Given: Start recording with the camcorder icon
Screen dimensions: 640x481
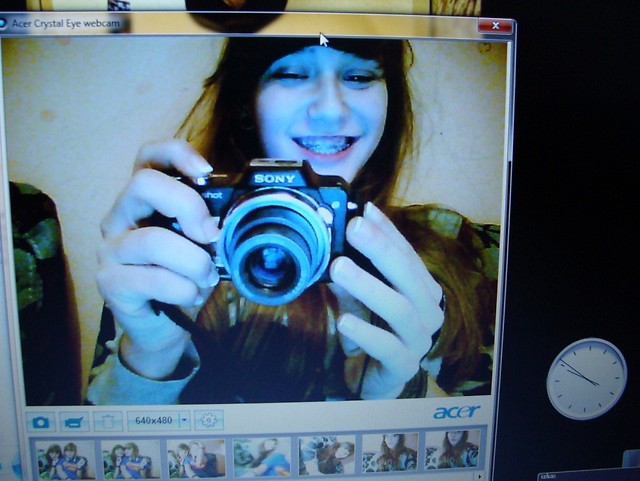Looking at the screenshot, I should coord(74,422).
